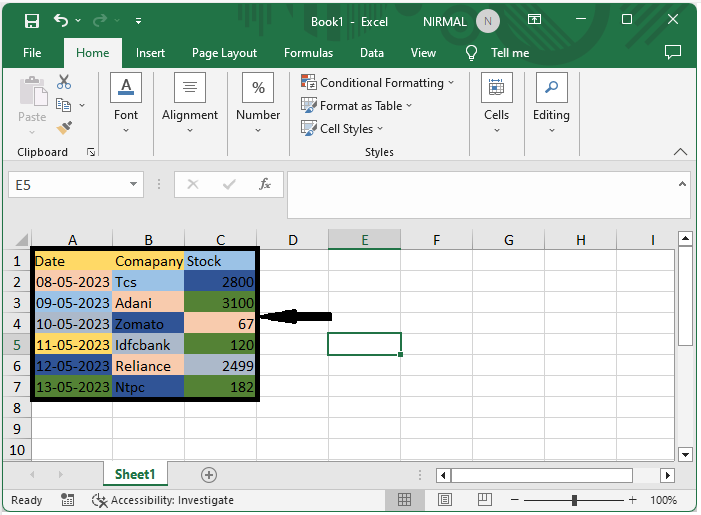Image resolution: width=701 pixels, height=515 pixels.
Task: Open the Name Box dropdown arrow
Action: [x=133, y=184]
